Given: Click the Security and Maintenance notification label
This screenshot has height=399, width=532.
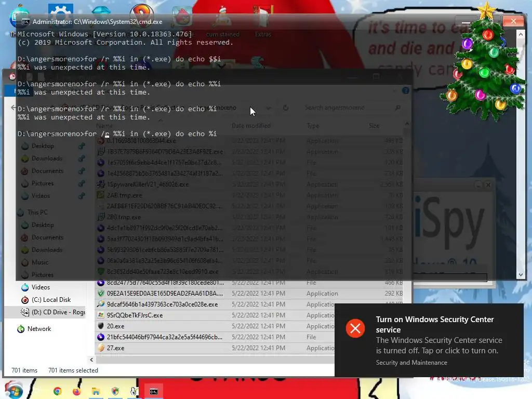Looking at the screenshot, I should (x=411, y=363).
